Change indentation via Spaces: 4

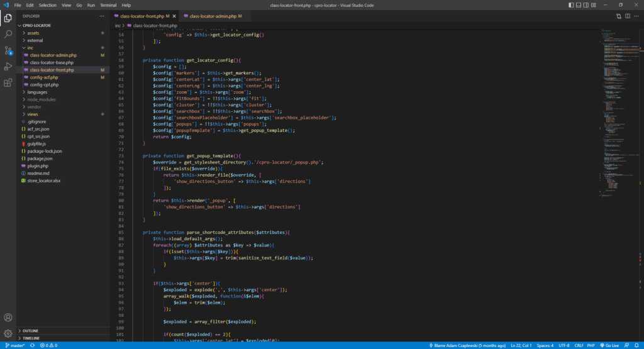pos(545,345)
